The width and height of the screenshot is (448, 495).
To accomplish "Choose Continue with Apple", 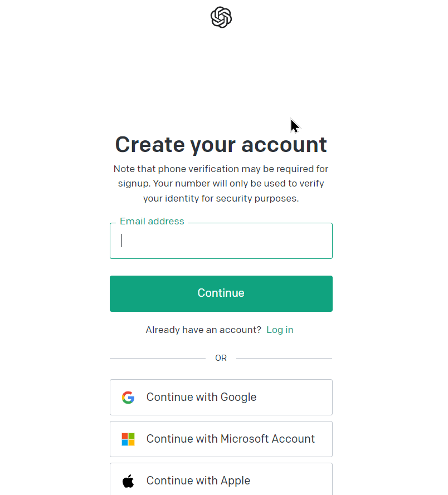I will coord(221,480).
